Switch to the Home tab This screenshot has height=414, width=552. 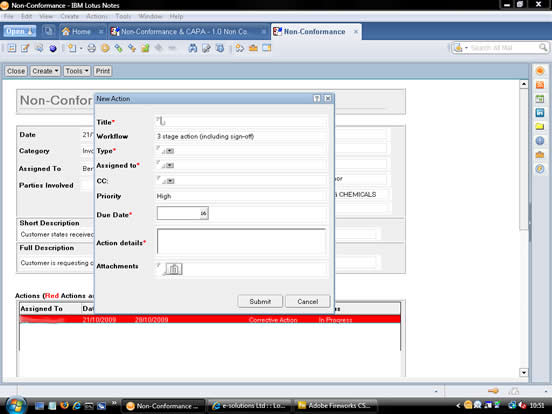tap(77, 32)
